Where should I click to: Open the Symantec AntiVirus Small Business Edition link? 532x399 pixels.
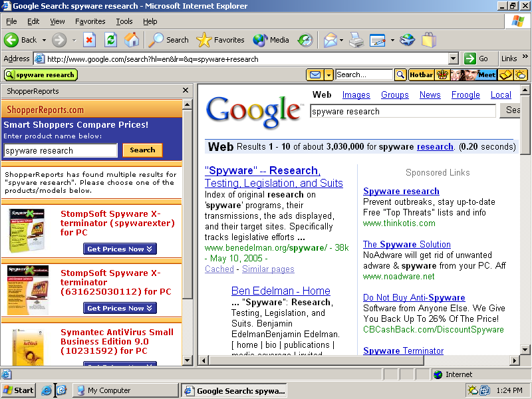tap(117, 341)
